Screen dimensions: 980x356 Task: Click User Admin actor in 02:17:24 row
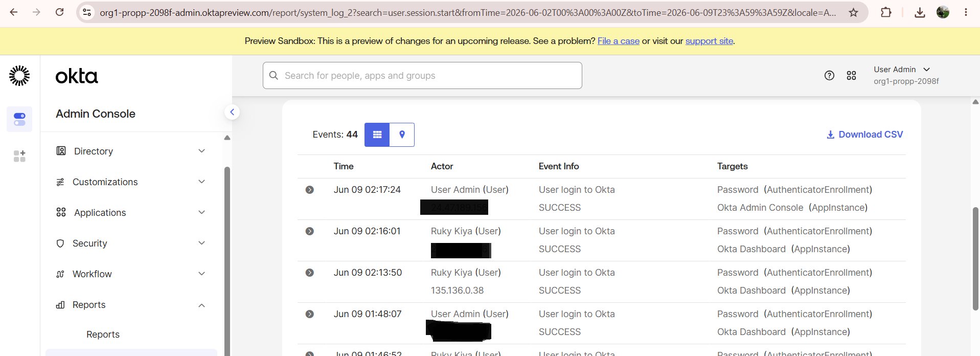(x=469, y=190)
